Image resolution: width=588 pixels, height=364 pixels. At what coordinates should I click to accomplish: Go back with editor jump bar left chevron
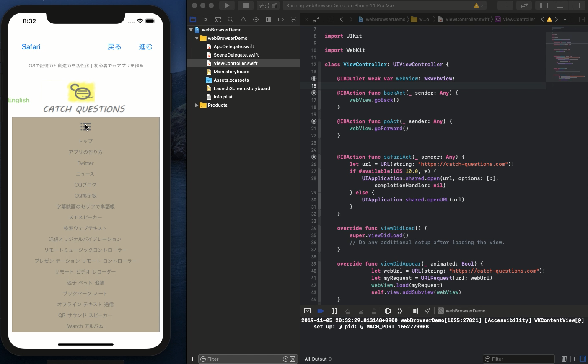coord(341,19)
